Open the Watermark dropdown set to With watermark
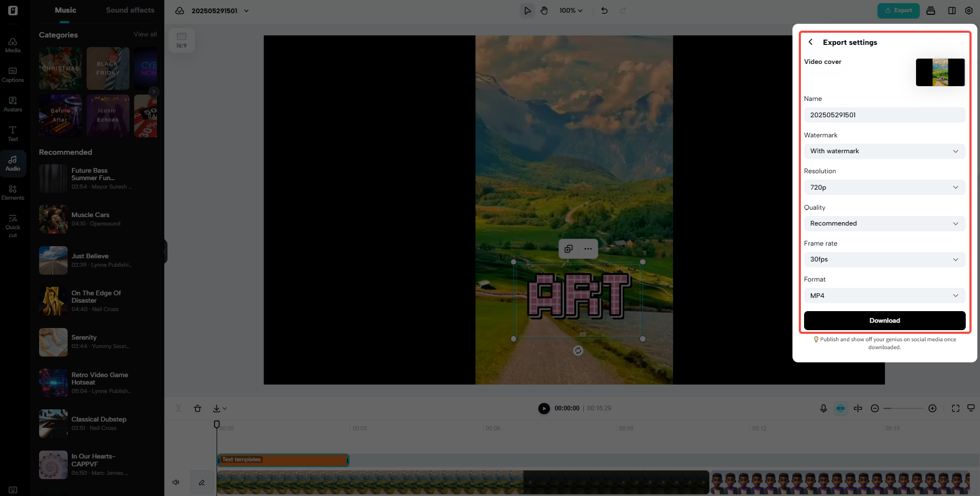The height and width of the screenshot is (496, 980). 884,151
